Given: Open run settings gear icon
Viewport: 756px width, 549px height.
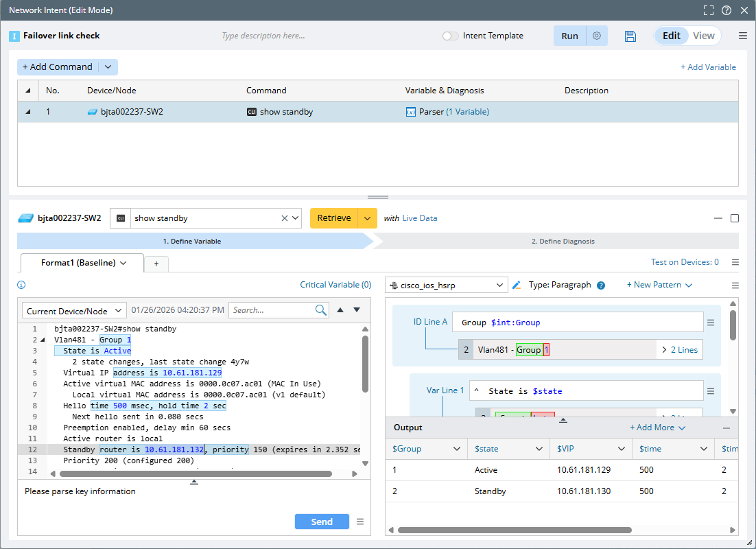Looking at the screenshot, I should click(597, 36).
